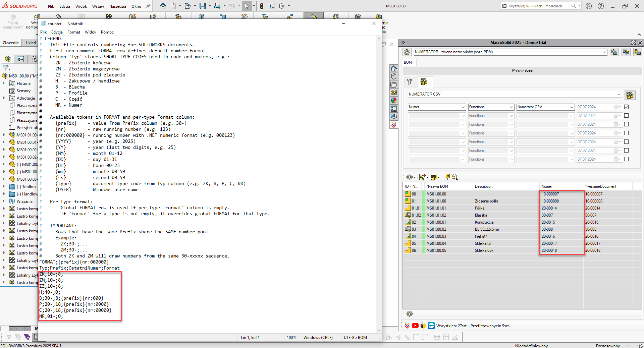Expand the Historia tree node

4,83
